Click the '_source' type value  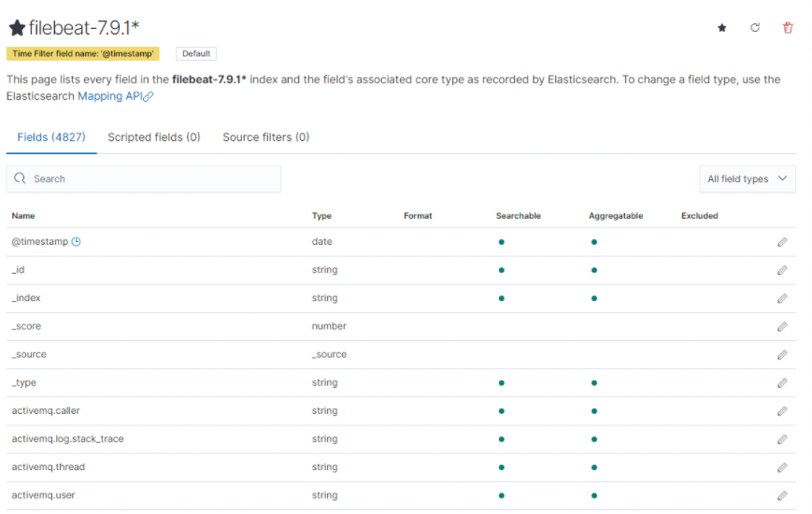click(x=329, y=354)
